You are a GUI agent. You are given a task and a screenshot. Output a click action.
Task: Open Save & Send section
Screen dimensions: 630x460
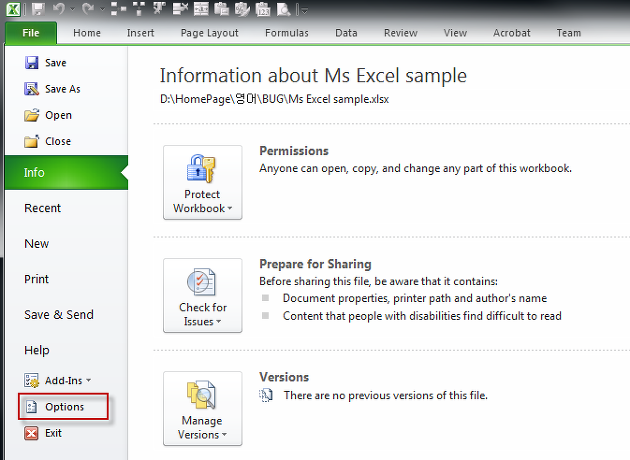pos(59,314)
